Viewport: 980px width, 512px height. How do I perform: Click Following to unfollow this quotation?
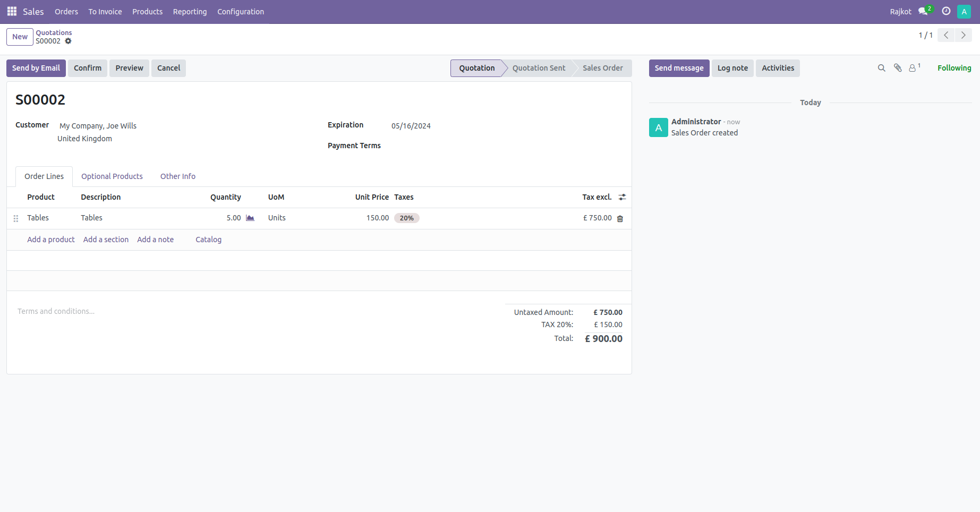(x=954, y=68)
